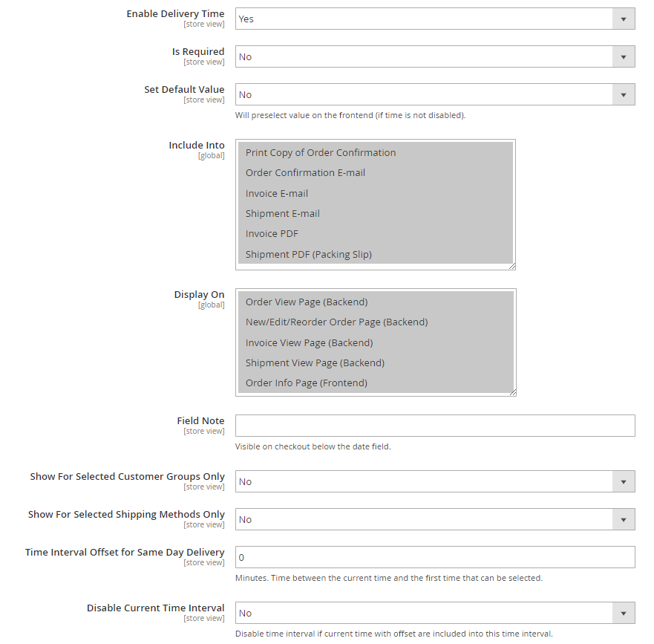Choose the Shipment E-mail option
Viewport: 654px width, 644px height.
point(376,214)
